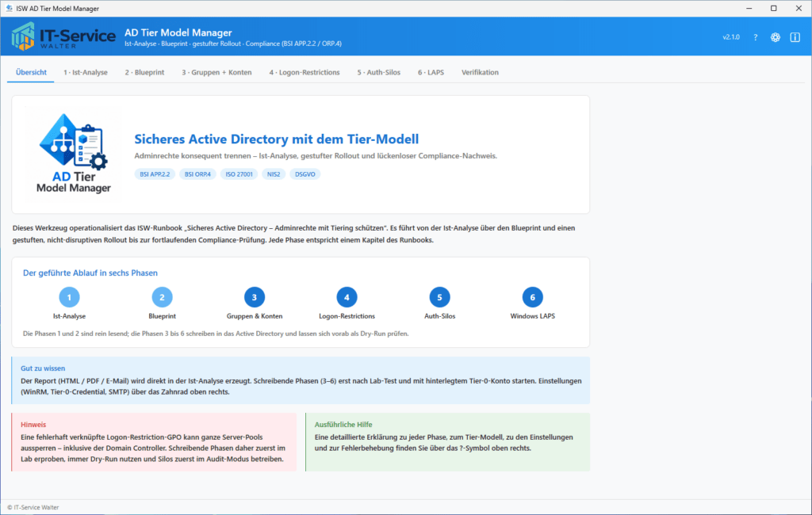Click the 'Logon-Restrictions' phase label
Screen dimensions: 812x515
347,316
